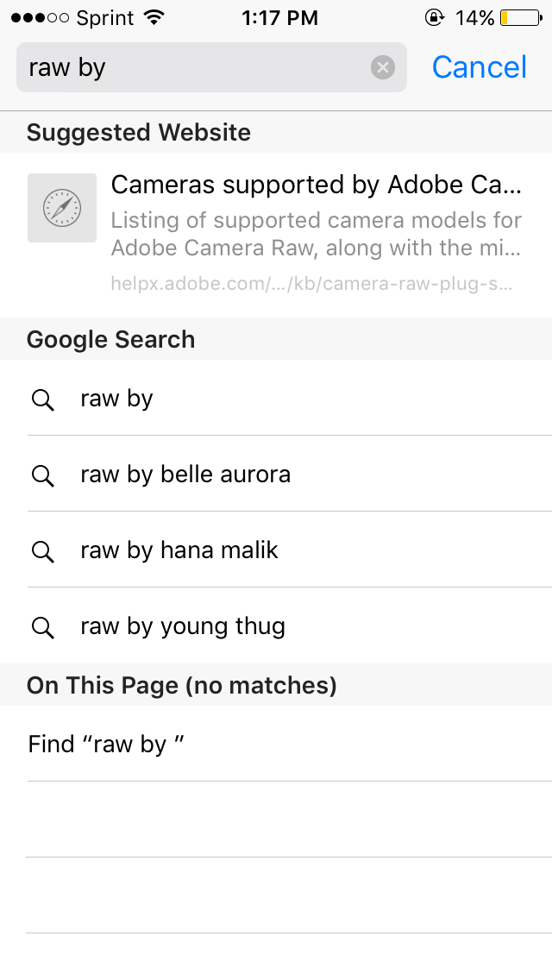552x980 pixels.
Task: Find "raw by" on this page
Action: (276, 744)
